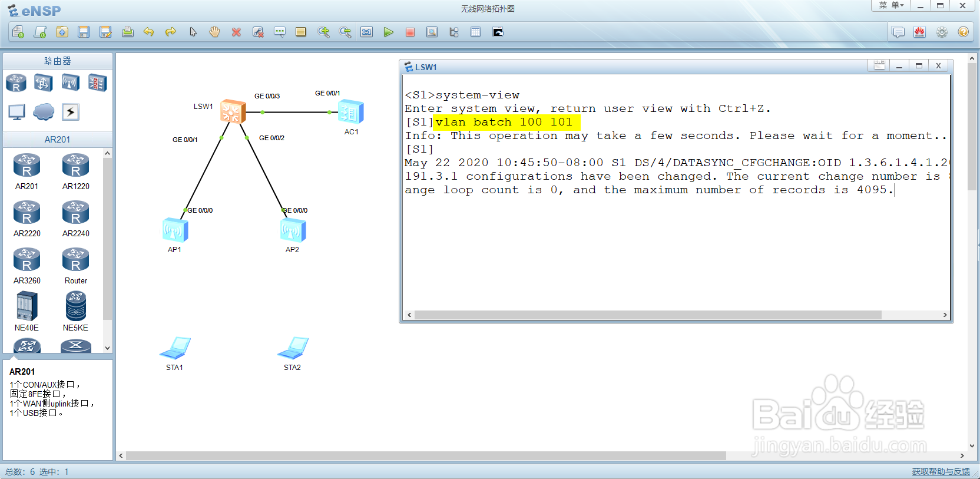The height and width of the screenshot is (479, 980).
Task: Click the LSW1 terminal window split-view button
Action: tap(879, 65)
